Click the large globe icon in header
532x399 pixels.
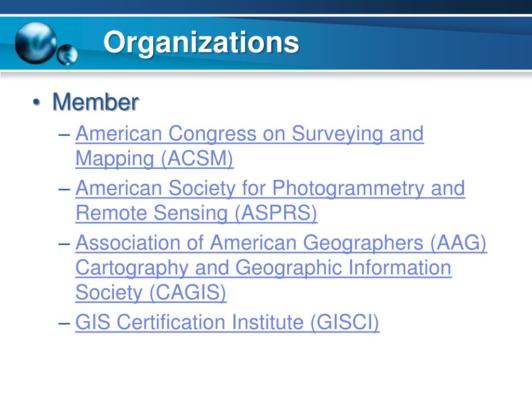coord(36,43)
